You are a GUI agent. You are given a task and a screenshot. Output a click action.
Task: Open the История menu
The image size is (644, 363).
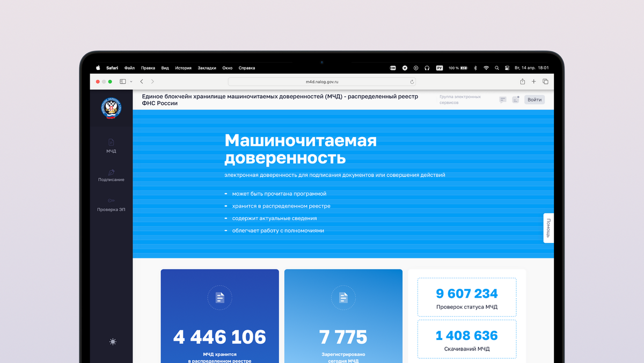point(183,68)
